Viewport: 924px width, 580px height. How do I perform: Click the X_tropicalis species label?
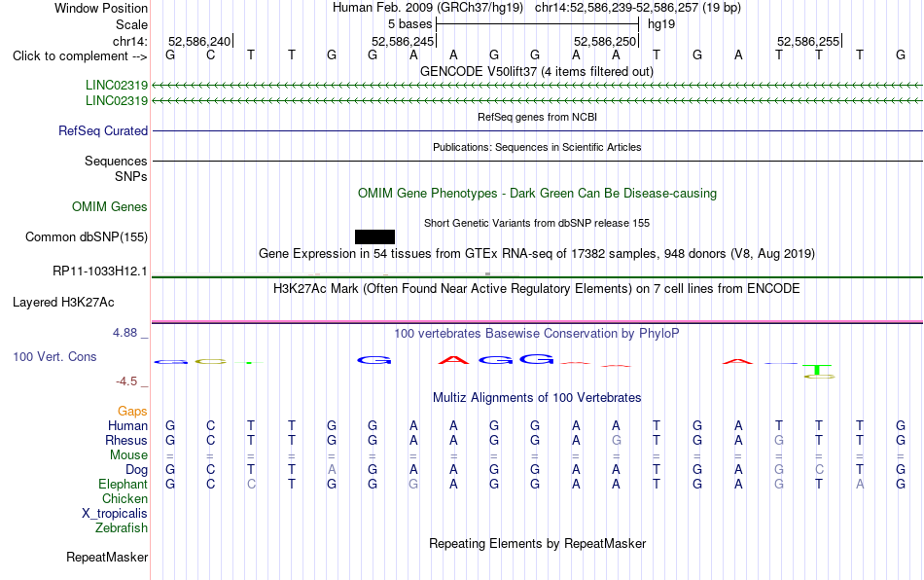[x=115, y=514]
